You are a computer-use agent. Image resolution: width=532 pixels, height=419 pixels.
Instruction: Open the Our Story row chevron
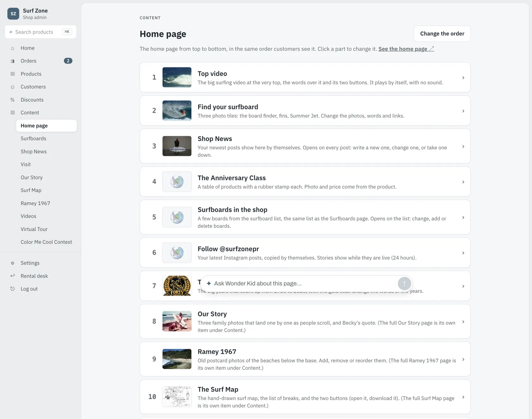pos(463,322)
